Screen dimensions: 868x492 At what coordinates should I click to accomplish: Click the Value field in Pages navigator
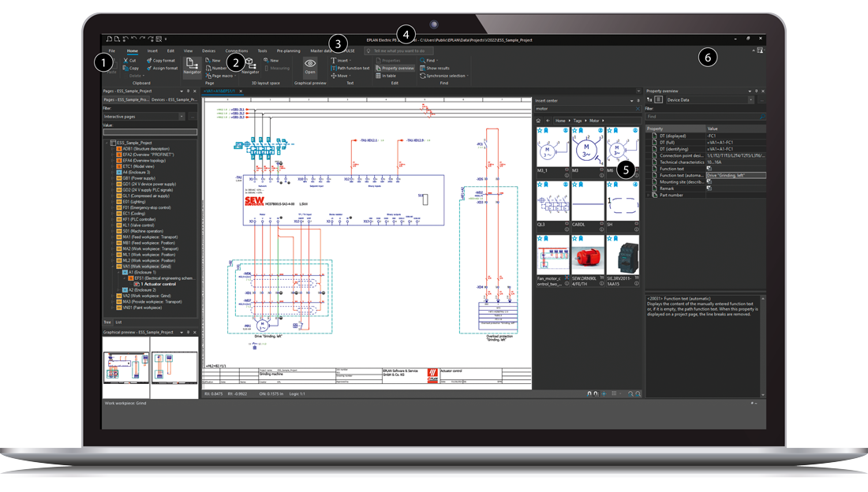click(x=150, y=132)
